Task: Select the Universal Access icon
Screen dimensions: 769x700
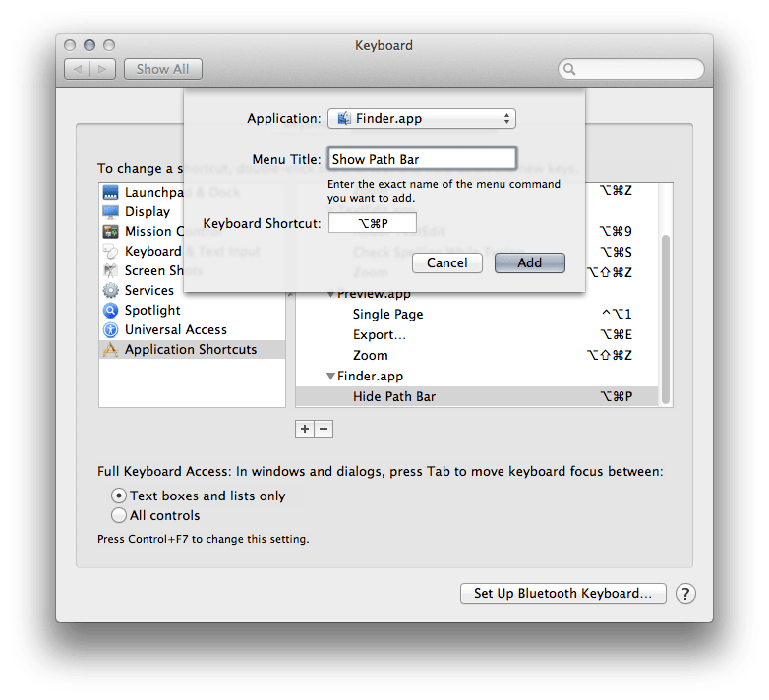Action: [x=111, y=330]
